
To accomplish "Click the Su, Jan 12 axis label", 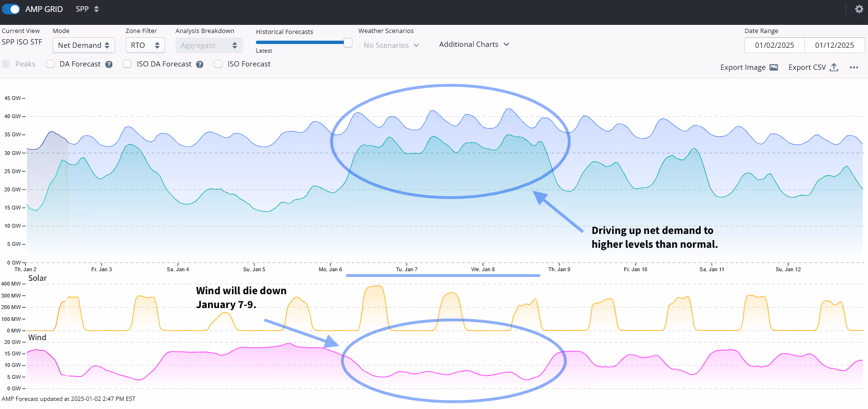I will pyautogui.click(x=788, y=270).
